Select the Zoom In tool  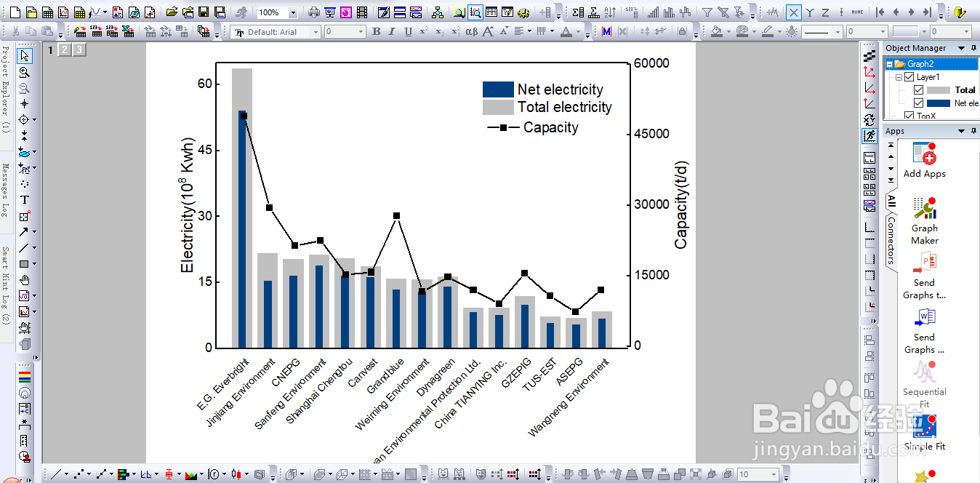tap(25, 71)
